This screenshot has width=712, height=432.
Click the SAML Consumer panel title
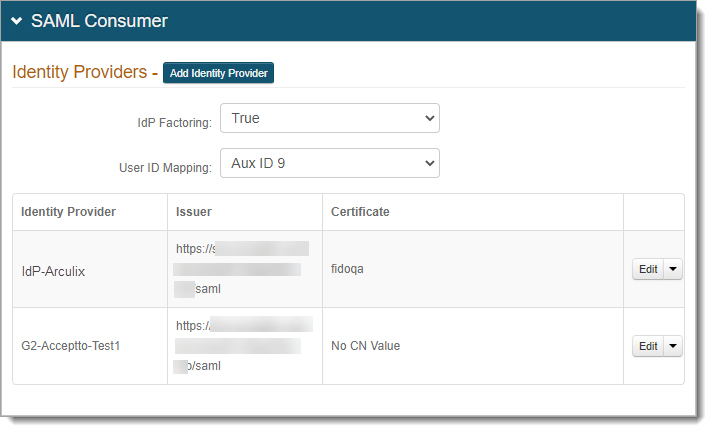[x=99, y=21]
